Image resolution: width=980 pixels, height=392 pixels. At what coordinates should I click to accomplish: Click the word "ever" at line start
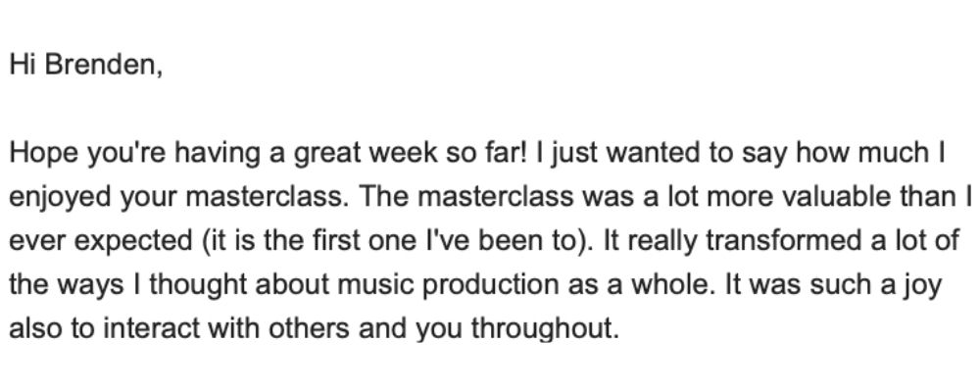(32, 241)
